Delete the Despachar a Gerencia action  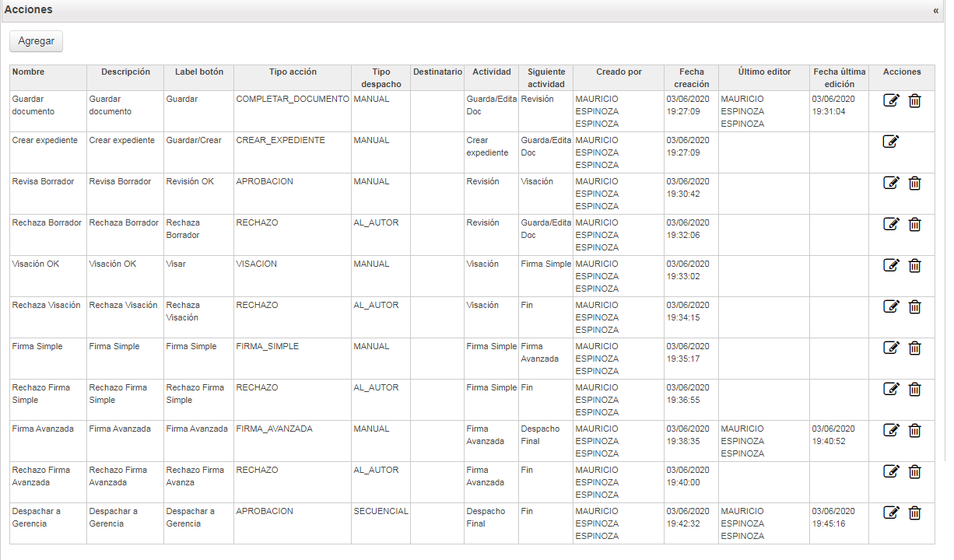[915, 513]
